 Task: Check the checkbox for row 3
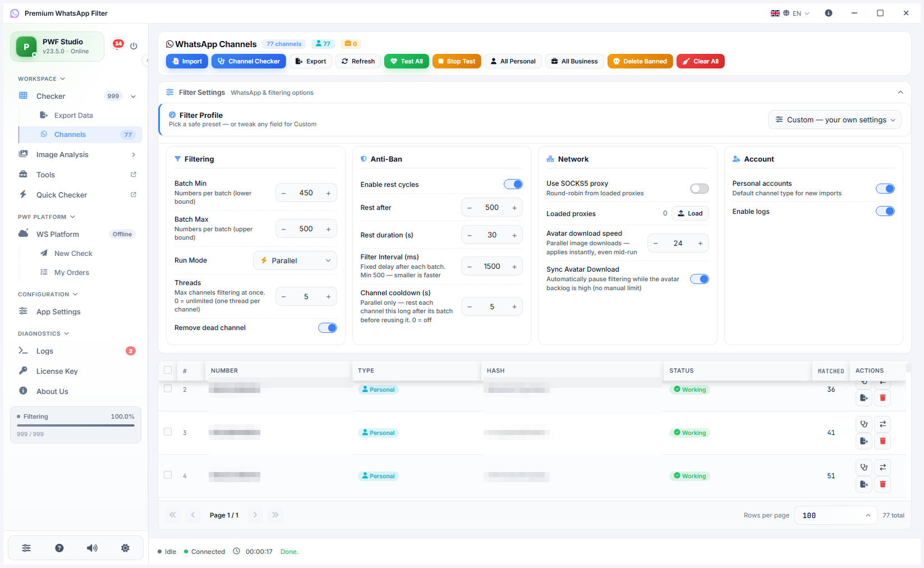[x=168, y=432]
